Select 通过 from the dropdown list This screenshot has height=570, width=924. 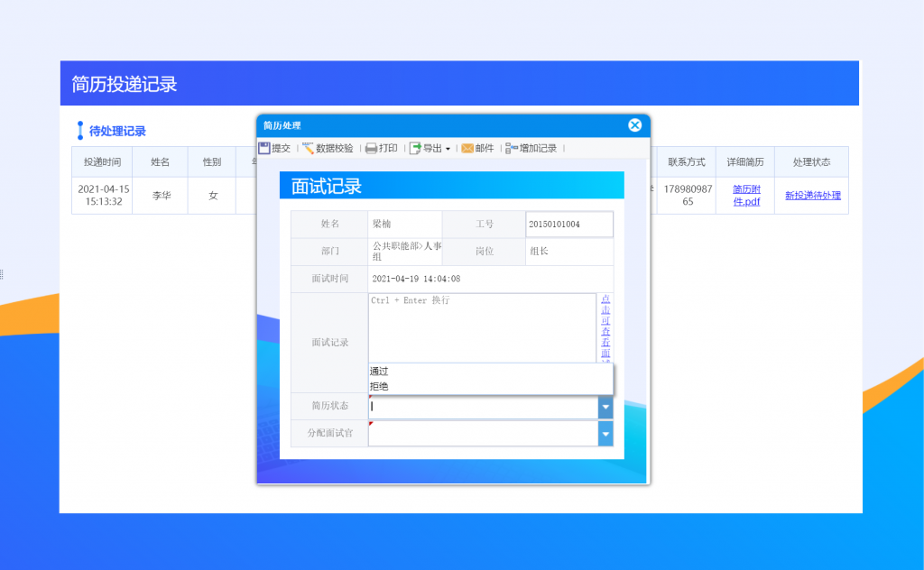click(380, 371)
